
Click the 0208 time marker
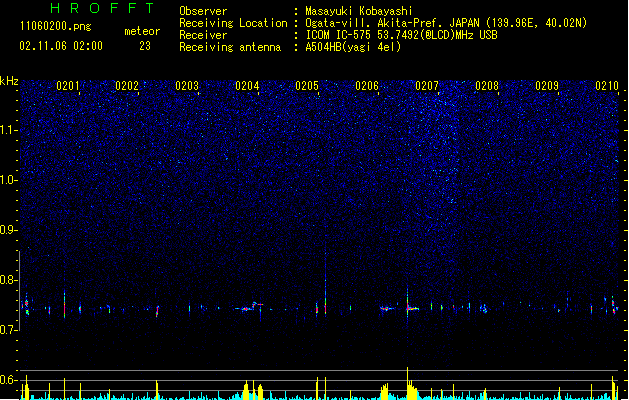tap(487, 85)
